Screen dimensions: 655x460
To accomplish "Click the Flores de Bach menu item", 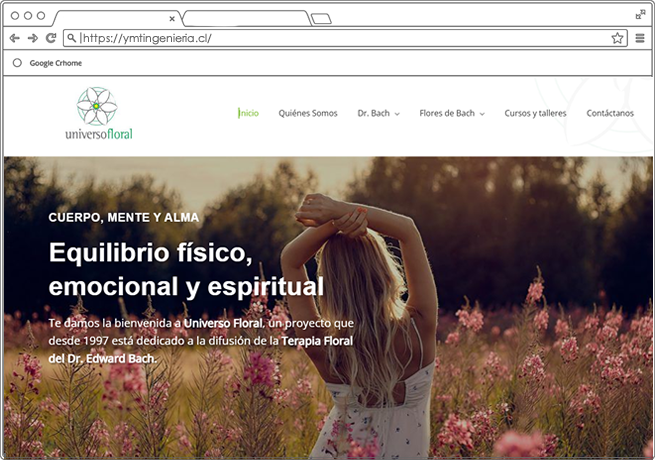I will [x=447, y=113].
